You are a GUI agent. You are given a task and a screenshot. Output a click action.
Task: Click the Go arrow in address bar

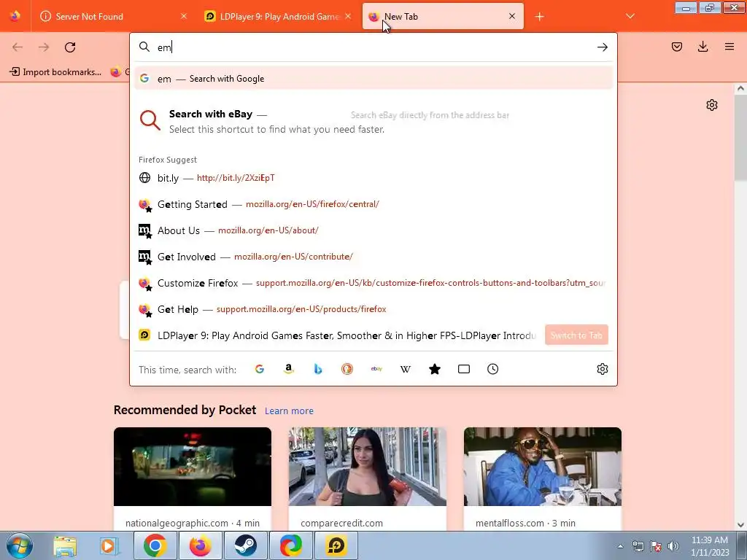pyautogui.click(x=602, y=47)
